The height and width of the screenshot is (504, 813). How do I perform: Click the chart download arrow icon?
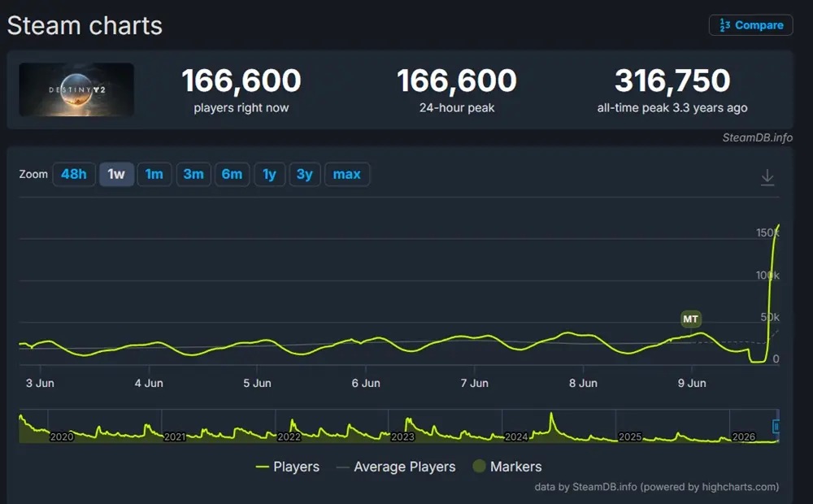coord(767,177)
